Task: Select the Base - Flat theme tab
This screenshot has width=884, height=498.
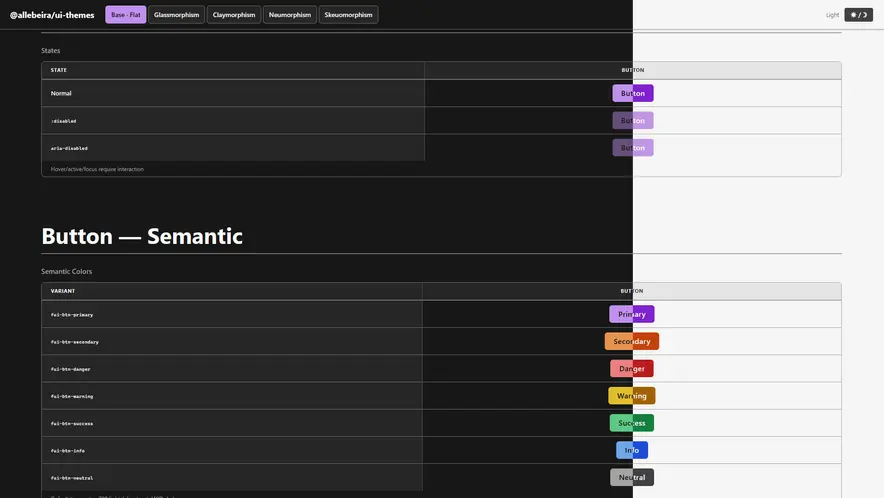Action: tap(126, 15)
